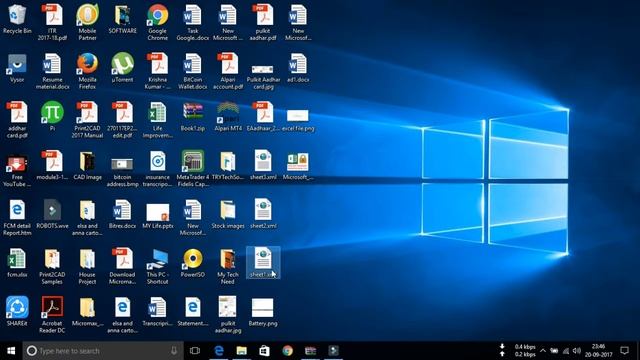Select the Battery.png image file
This screenshot has width=640, height=360.
[x=263, y=312]
